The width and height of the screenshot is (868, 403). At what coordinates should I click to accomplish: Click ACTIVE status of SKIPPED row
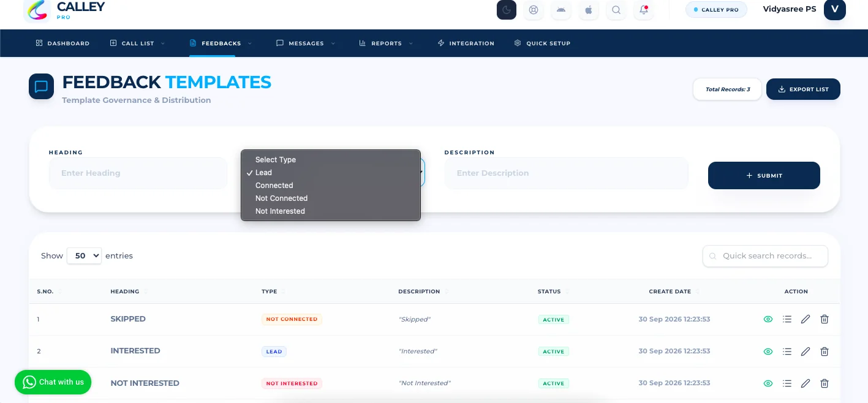554,320
